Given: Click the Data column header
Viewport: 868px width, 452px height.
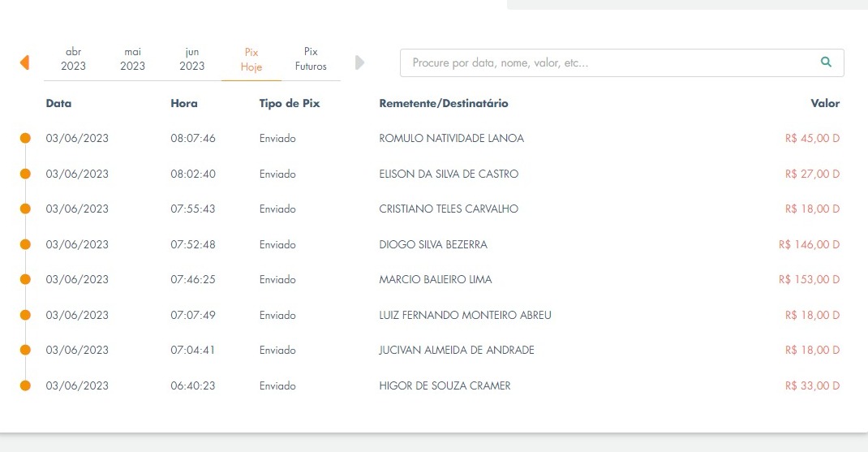Looking at the screenshot, I should (58, 103).
